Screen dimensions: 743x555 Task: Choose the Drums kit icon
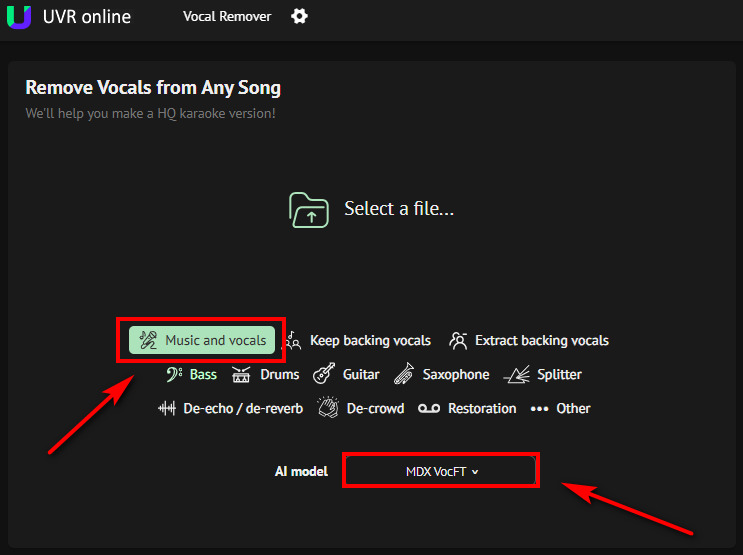click(241, 374)
